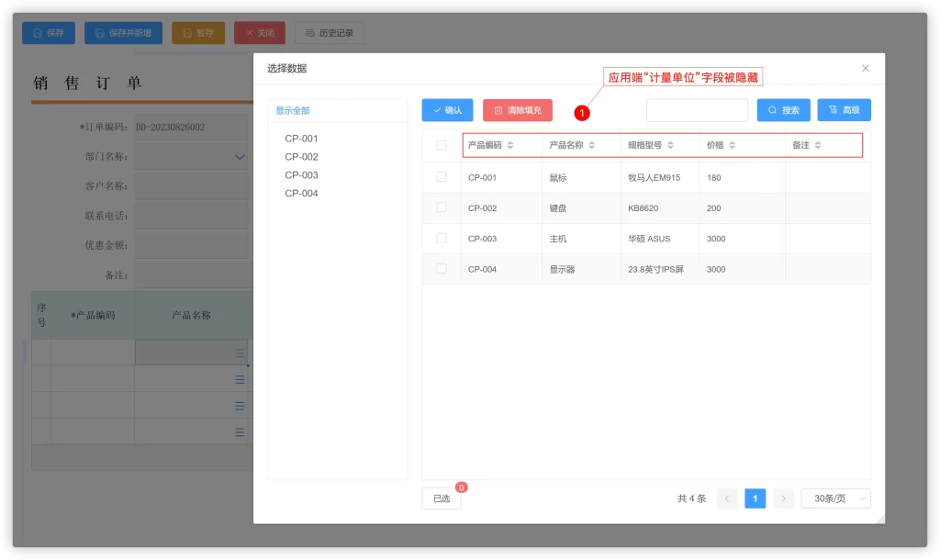Click the 主机 product name cell
Viewport: 940px width, 560px height.
(x=581, y=239)
